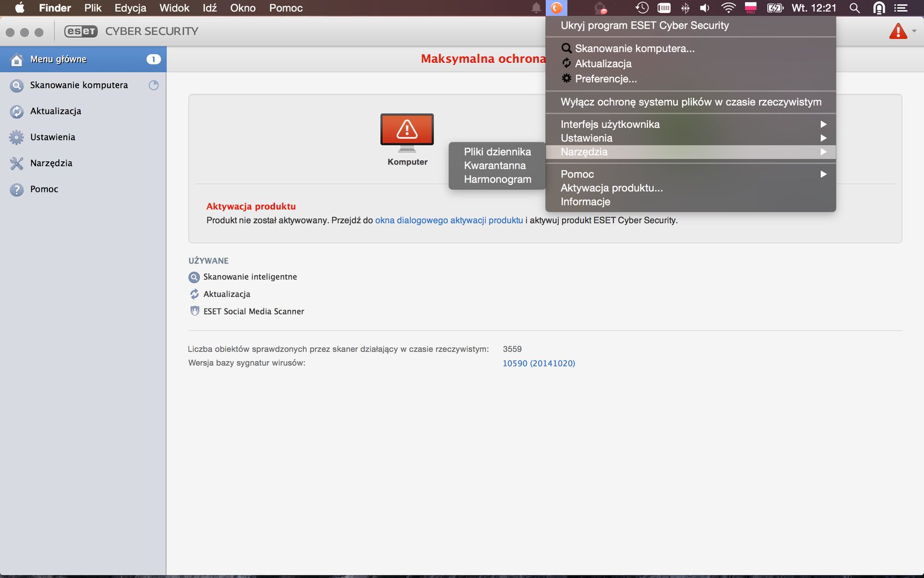
Task: Open Kwarantanna from the submenu
Action: (497, 166)
